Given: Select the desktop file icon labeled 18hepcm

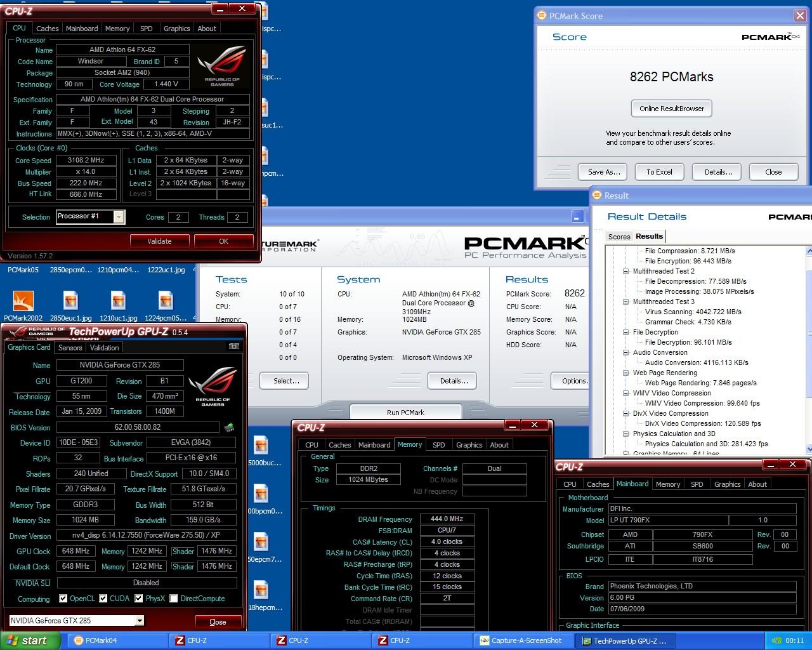Looking at the screenshot, I should (x=261, y=590).
